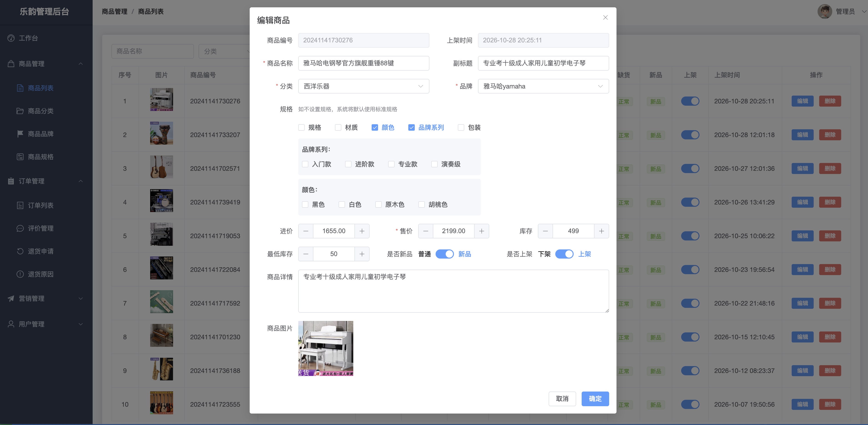868x425 pixels.
Task: Toggle the 是否上架 switch
Action: coord(564,254)
